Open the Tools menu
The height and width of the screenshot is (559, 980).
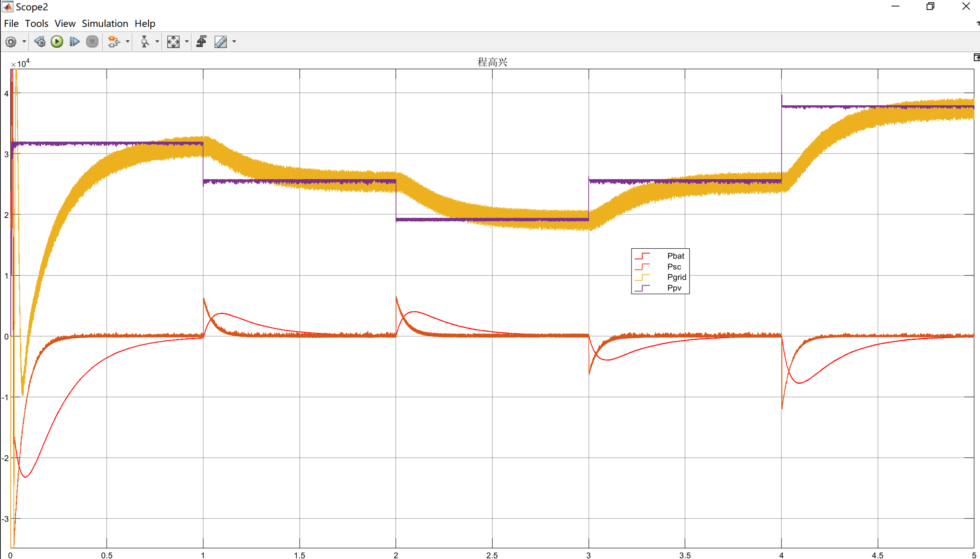tap(36, 23)
